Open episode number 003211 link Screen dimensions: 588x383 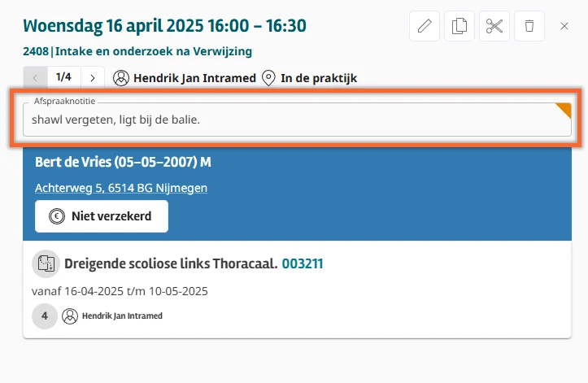point(303,263)
